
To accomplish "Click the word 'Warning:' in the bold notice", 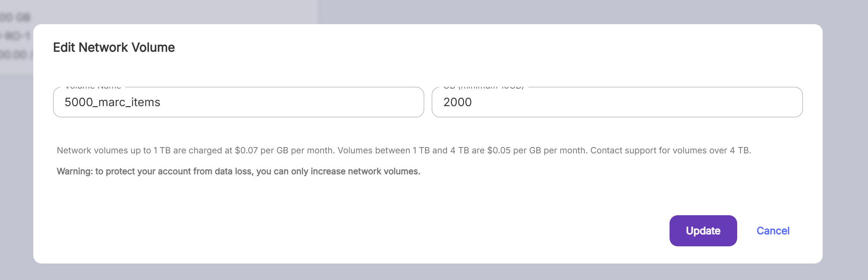I will (75, 171).
